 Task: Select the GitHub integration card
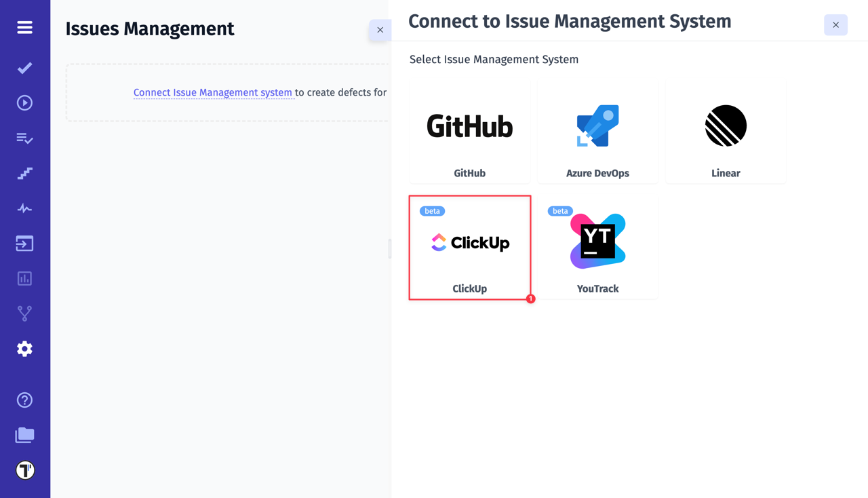click(x=469, y=132)
